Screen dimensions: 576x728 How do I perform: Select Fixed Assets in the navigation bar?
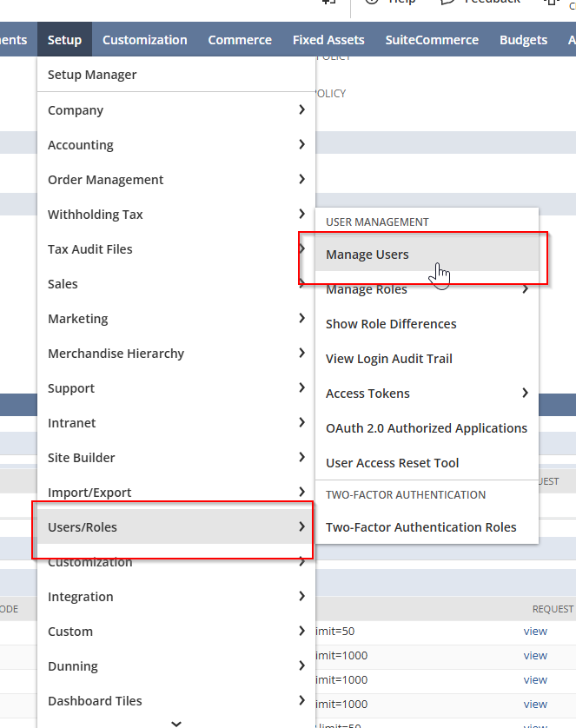click(328, 39)
